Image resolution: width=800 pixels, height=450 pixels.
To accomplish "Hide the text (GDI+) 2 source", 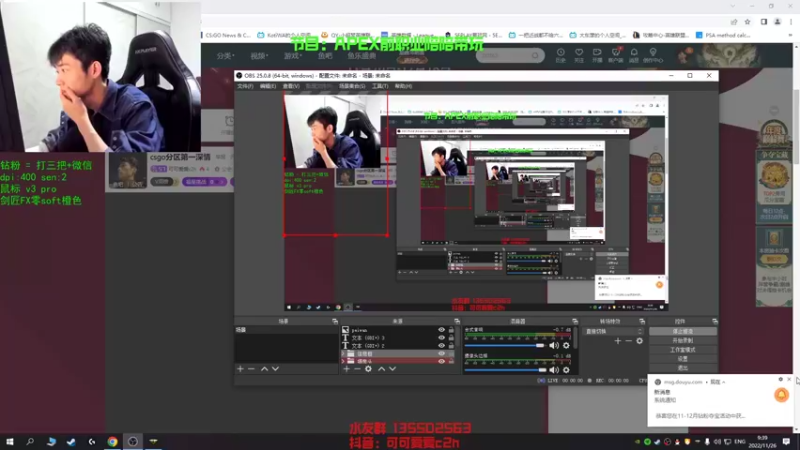I will 441,345.
